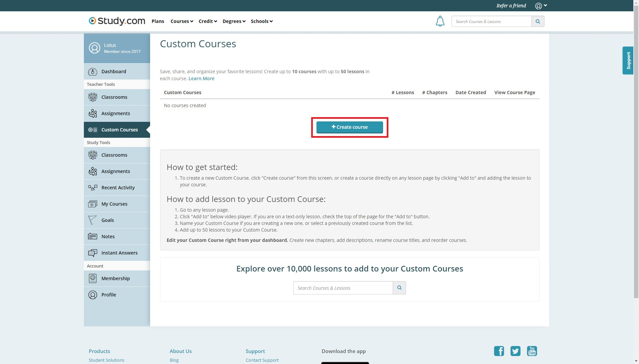Open the Degrees dropdown
The width and height of the screenshot is (639, 364).
(234, 21)
